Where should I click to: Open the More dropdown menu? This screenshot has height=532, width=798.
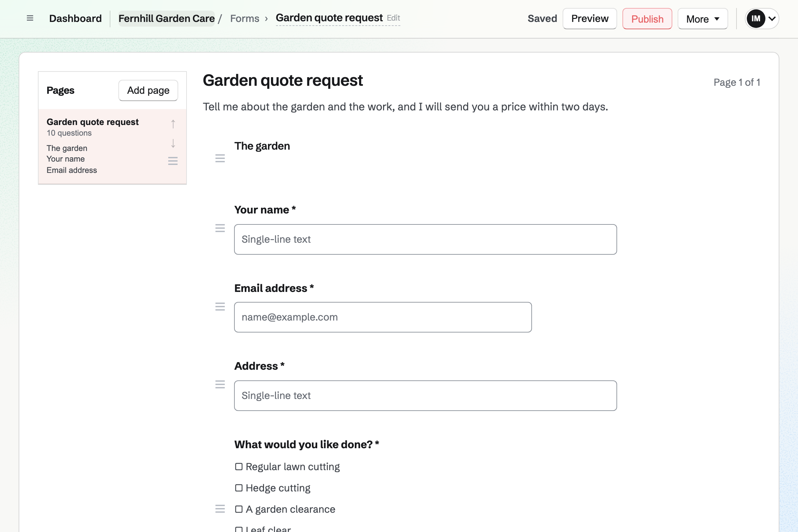pyautogui.click(x=703, y=19)
